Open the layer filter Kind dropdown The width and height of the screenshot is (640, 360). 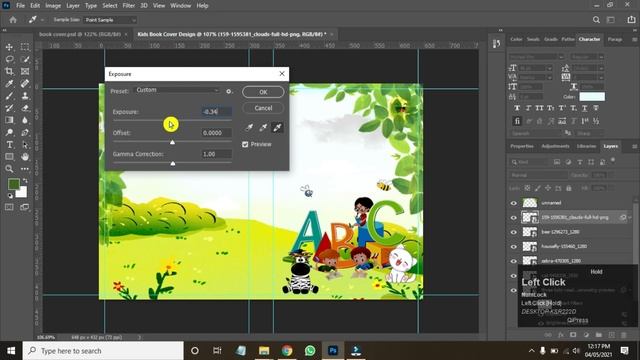point(530,162)
